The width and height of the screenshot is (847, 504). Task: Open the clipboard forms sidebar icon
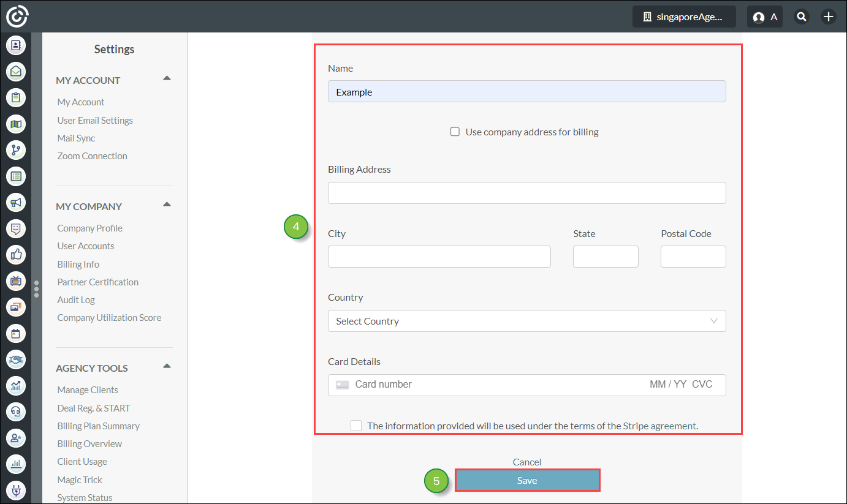coord(16,97)
